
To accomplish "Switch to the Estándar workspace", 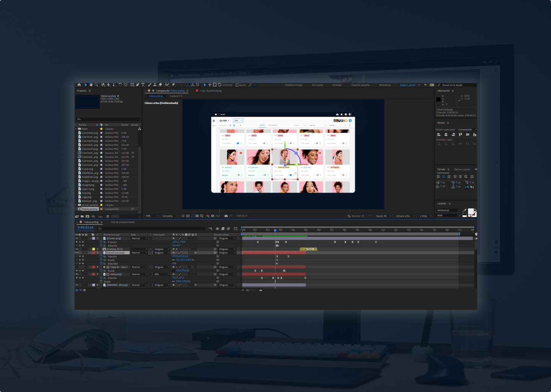I will click(x=337, y=85).
